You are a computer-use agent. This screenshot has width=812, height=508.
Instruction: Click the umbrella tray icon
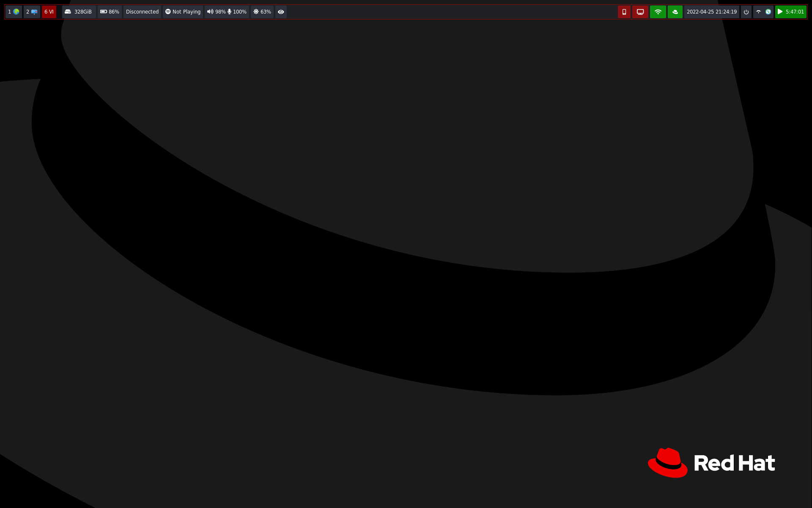pos(758,12)
